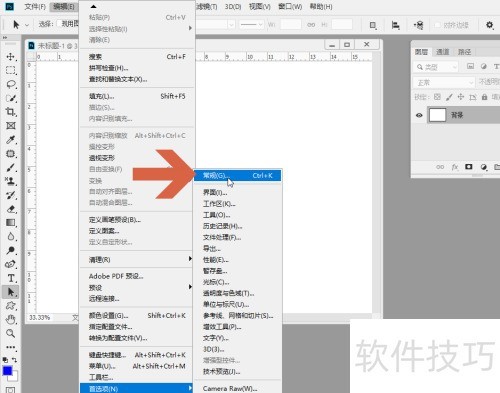Add a layer style with fx icon

tap(455, 167)
